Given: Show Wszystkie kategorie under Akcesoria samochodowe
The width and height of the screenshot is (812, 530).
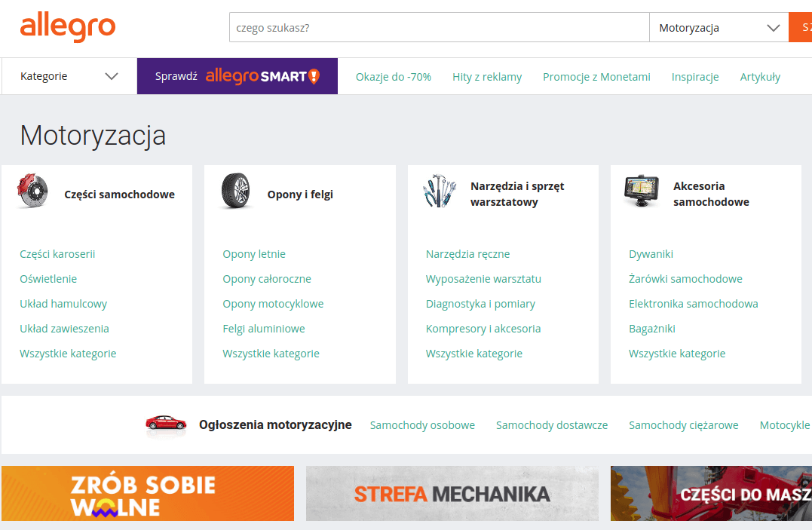Looking at the screenshot, I should tap(677, 354).
